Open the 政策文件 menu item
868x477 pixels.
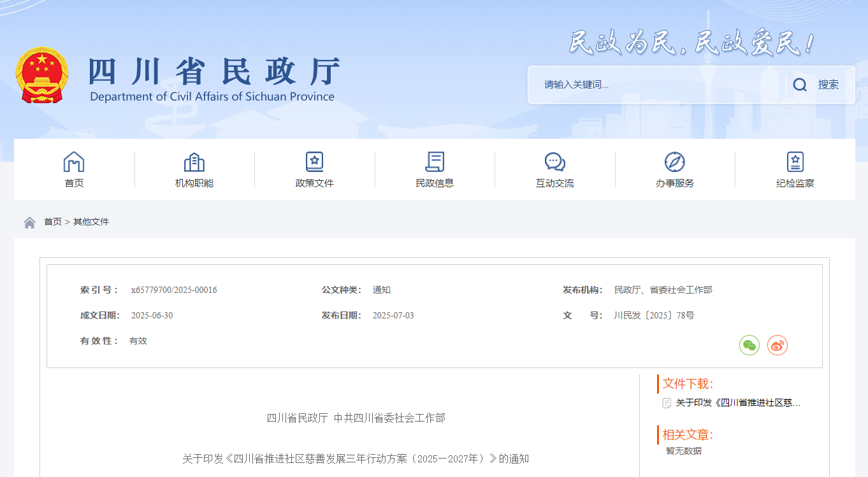pyautogui.click(x=314, y=183)
